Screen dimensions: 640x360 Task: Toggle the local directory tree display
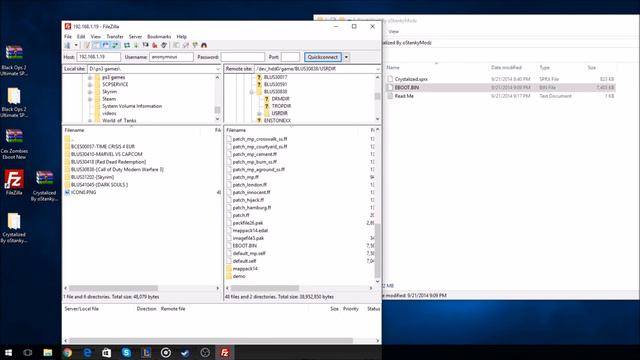96,45
